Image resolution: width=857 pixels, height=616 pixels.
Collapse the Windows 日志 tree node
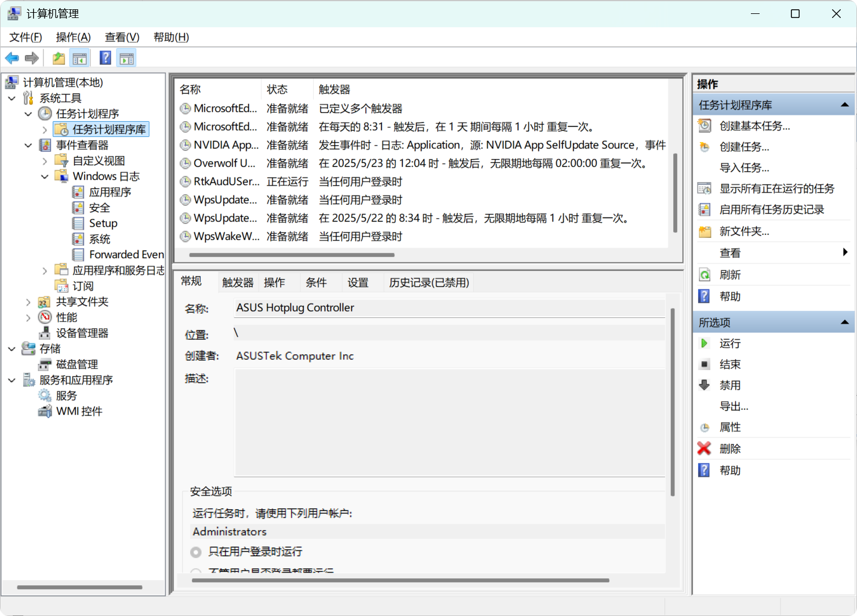45,176
